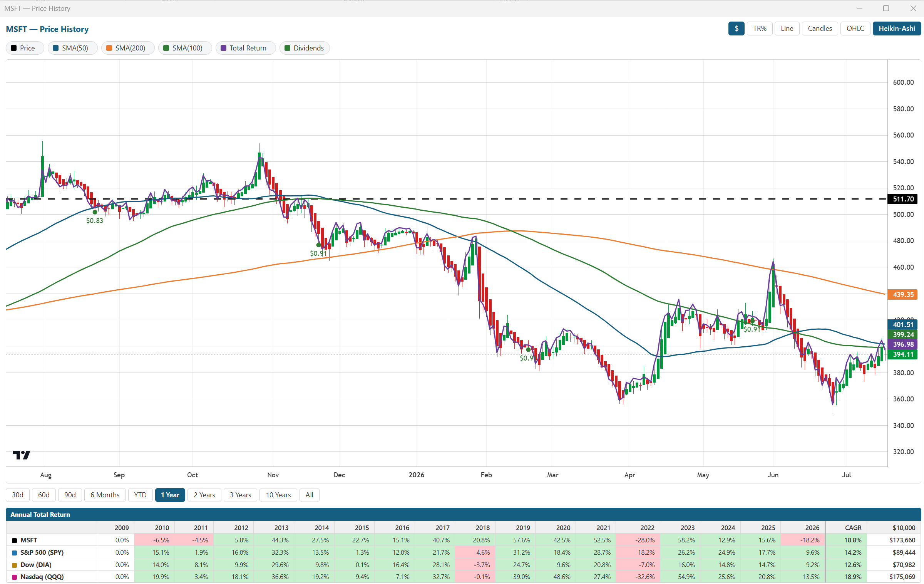The height and width of the screenshot is (584, 924).
Task: Show All price history
Action: pos(309,495)
